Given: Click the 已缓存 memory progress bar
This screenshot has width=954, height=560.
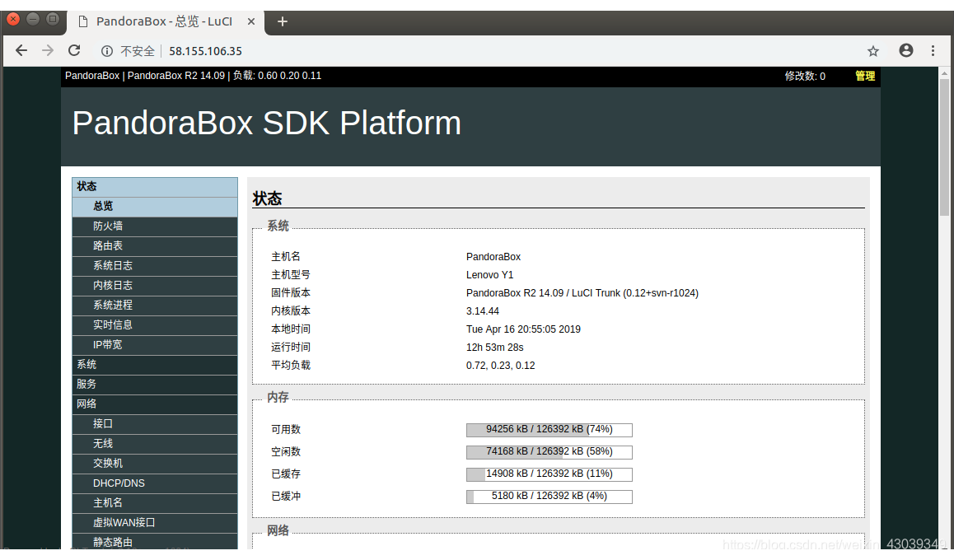Looking at the screenshot, I should [x=549, y=474].
